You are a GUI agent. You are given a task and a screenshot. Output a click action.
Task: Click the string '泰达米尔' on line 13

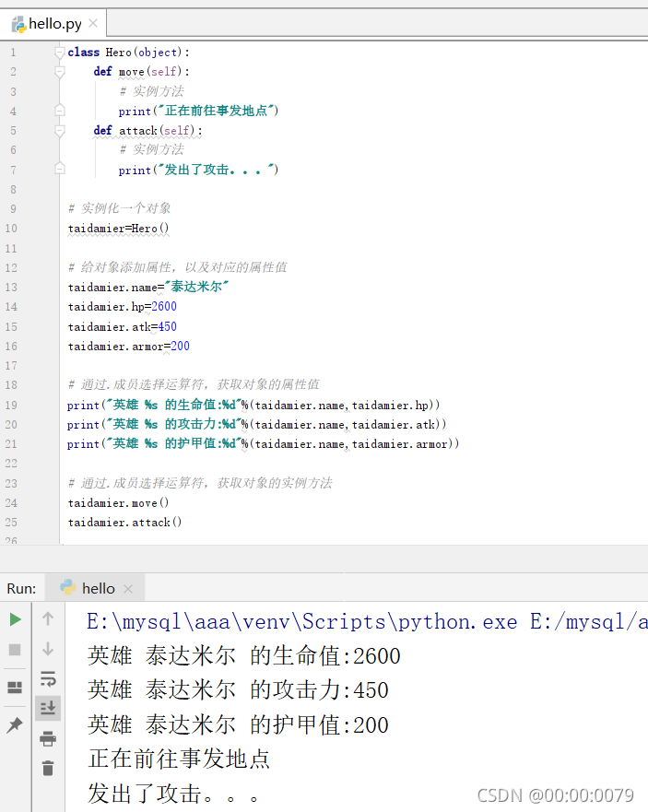coord(196,287)
